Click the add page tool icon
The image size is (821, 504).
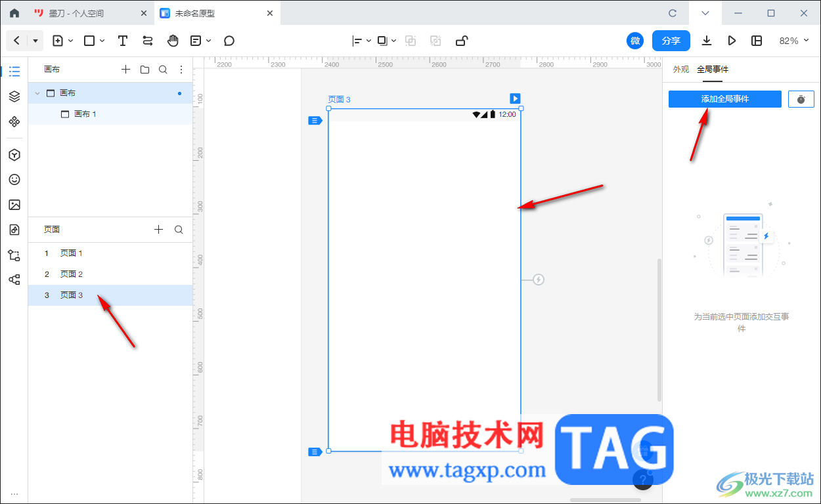(58, 41)
